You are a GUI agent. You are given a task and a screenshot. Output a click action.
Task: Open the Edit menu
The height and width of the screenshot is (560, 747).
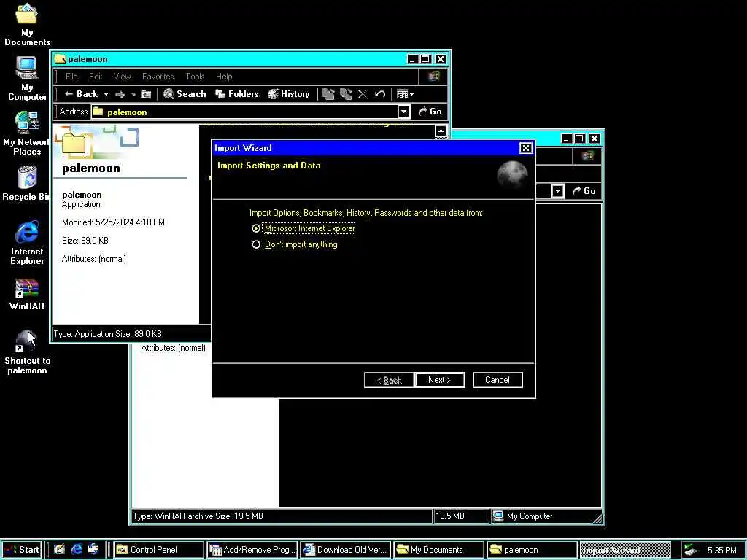tap(96, 76)
